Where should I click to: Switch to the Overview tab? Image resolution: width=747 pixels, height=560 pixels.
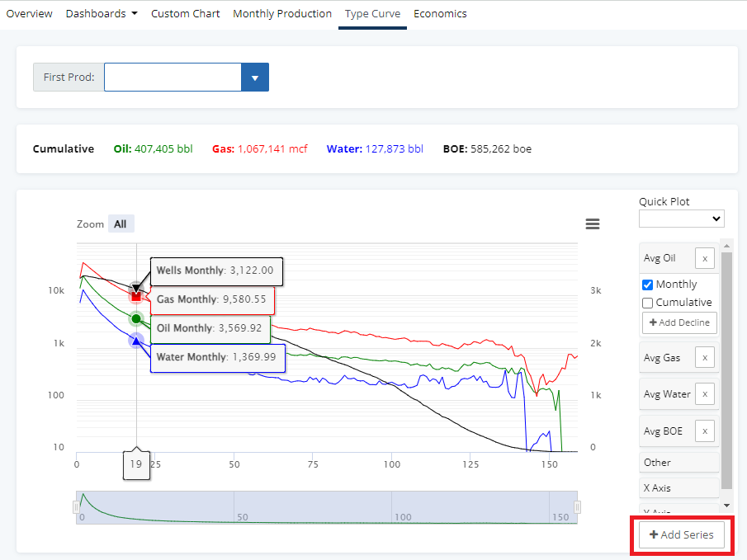[29, 14]
